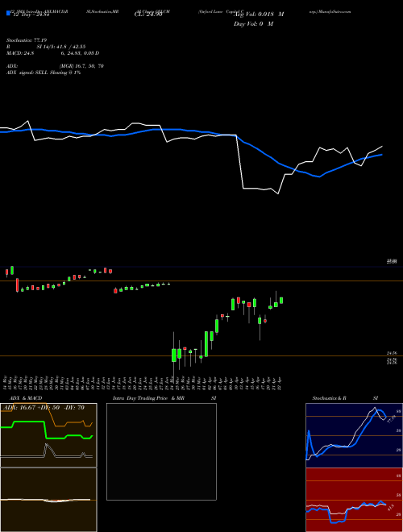Click the white price line's lowest point
403x532 pixels.
pos(278,193)
